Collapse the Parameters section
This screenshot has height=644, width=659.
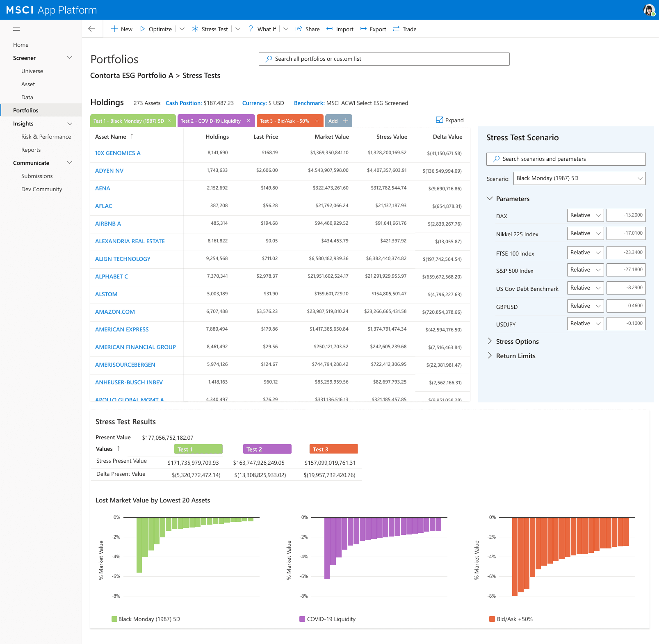(x=490, y=198)
